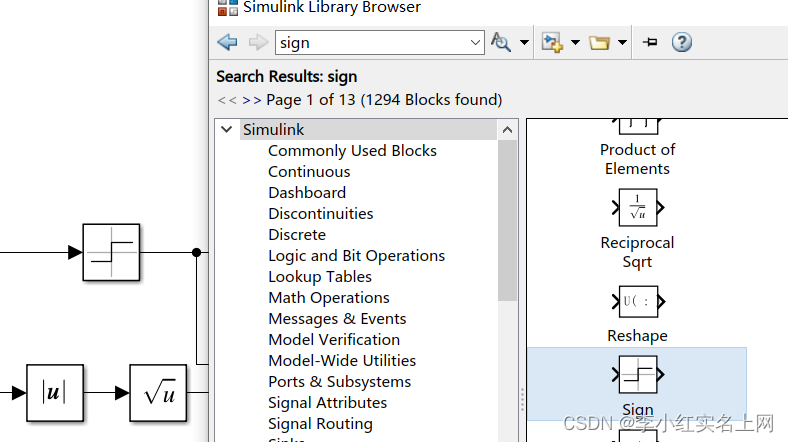Viewport: 788px width, 442px height.
Task: Select the Reciprocal Sqrt block icon
Action: point(638,207)
